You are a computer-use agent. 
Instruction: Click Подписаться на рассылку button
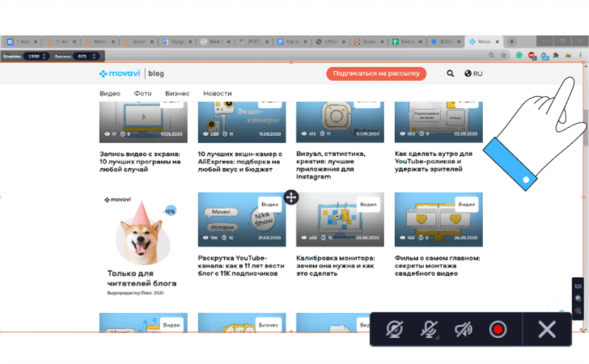click(375, 74)
